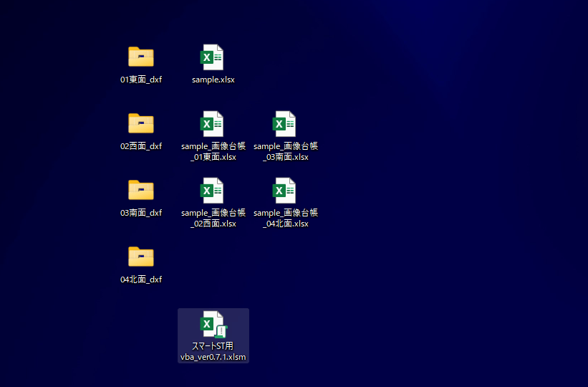This screenshot has height=387, width=588.
Task: Select the 02西面_dxf folder icon
Action: [141, 123]
